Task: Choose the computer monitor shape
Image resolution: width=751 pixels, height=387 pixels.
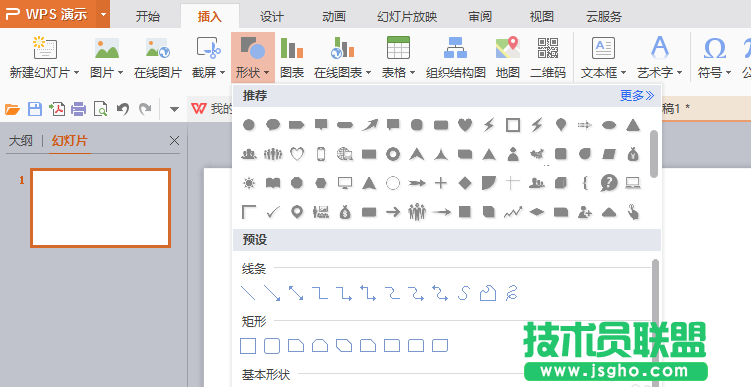Action: (345, 183)
